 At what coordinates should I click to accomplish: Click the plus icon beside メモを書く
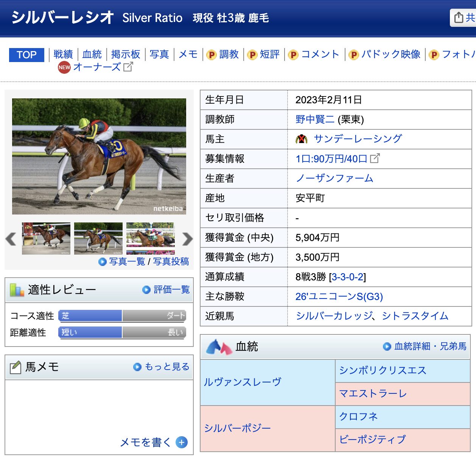click(182, 442)
